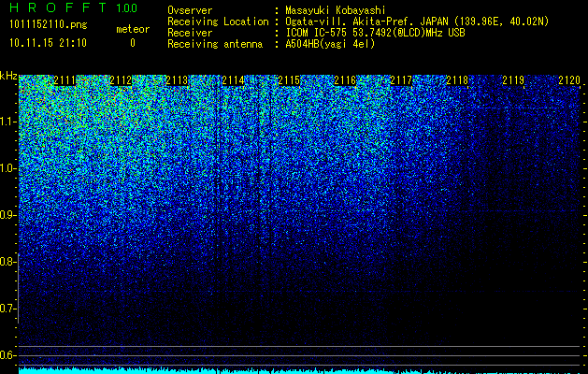
Task: Click the 2120 time marker
Action: (569, 80)
